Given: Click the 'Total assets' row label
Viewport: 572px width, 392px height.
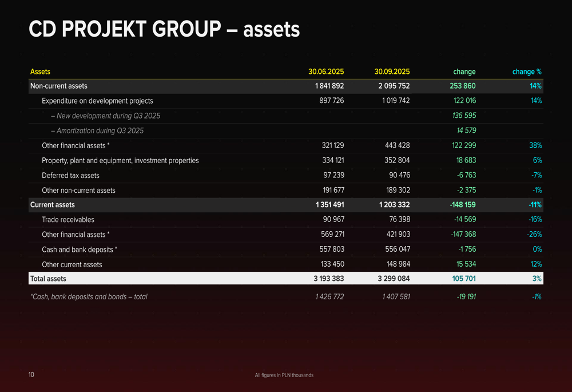Looking at the screenshot, I should coord(48,279).
